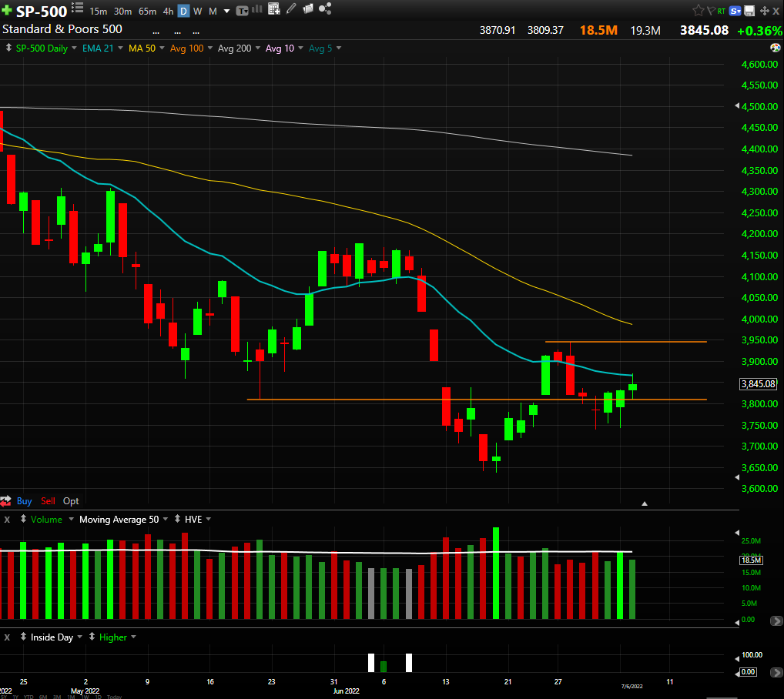Click the 3,845.08 price label on axis
Image resolution: width=784 pixels, height=699 pixels.
point(758,383)
